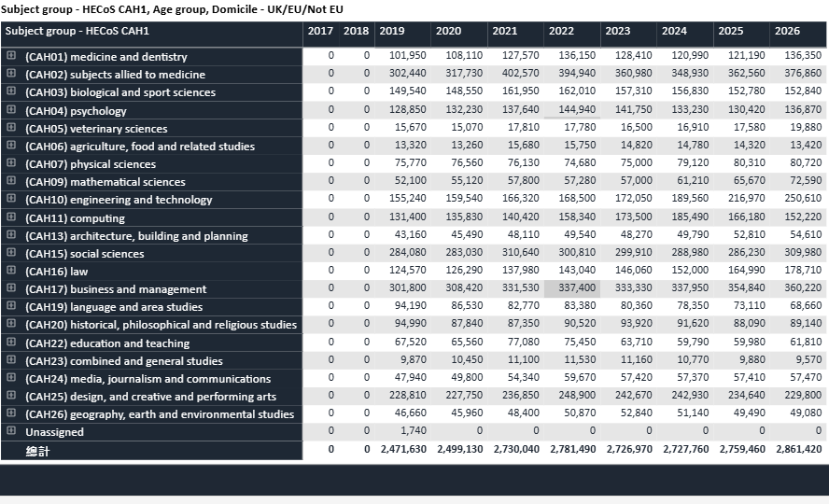Click plus icon next to (CAH05) veterinary sciences
829x504 pixels.
click(11, 128)
